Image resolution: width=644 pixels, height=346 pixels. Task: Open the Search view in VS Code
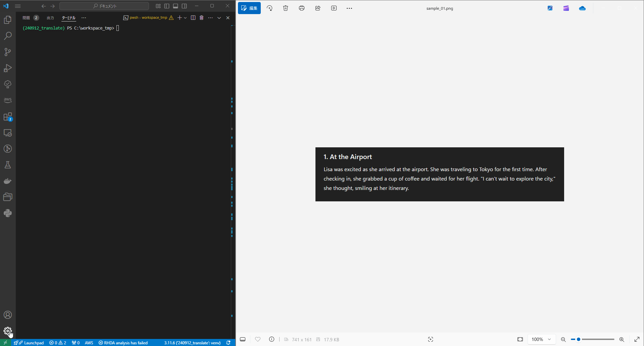tap(8, 36)
